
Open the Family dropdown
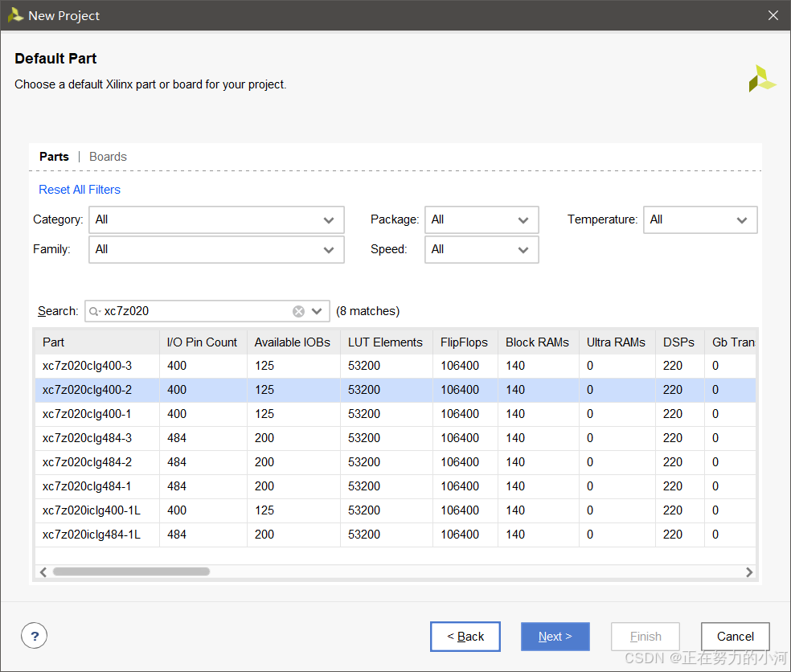[216, 250]
